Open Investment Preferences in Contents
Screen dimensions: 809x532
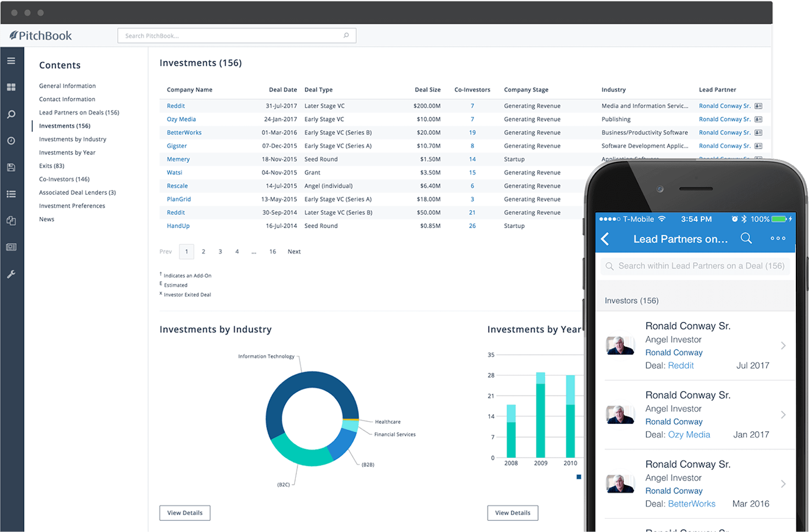[x=72, y=206]
